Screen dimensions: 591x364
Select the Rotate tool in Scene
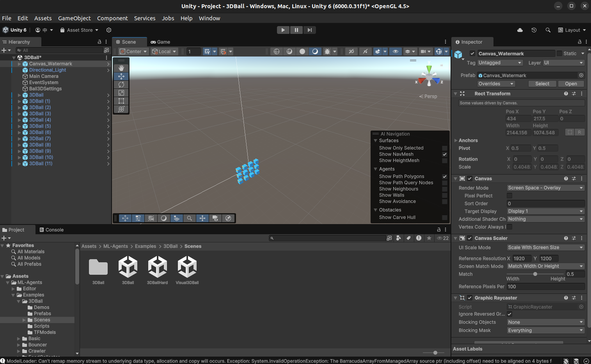[121, 85]
